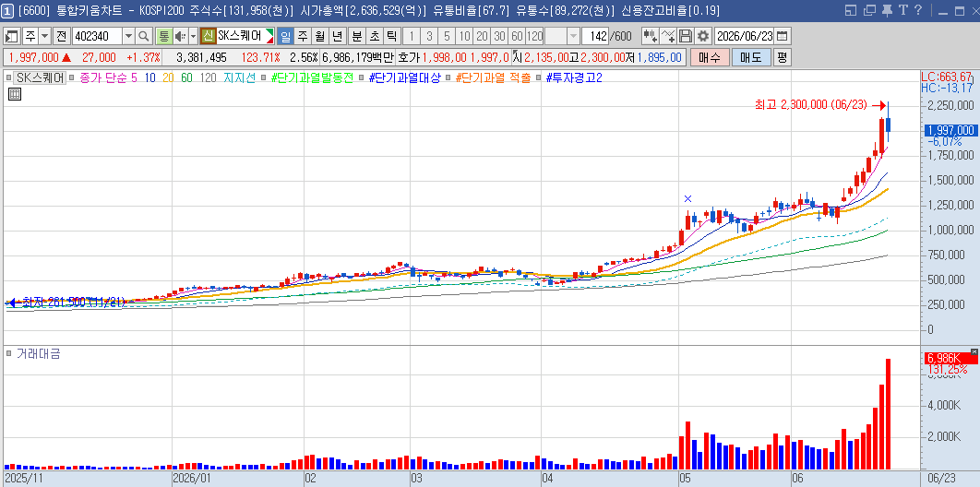Open the interval dropdown after 120
Viewport: 980px width, 487px height.
tap(573, 36)
